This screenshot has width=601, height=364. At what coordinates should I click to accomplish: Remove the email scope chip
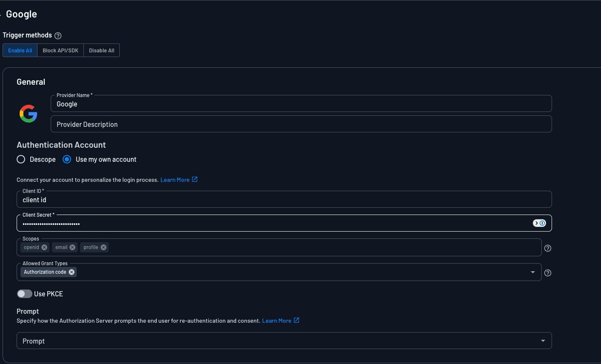coord(72,247)
